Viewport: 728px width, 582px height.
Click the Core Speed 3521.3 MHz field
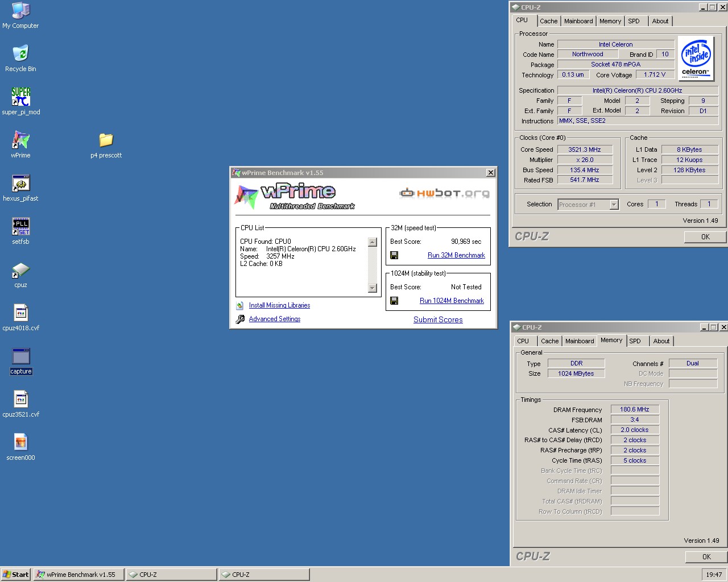585,149
